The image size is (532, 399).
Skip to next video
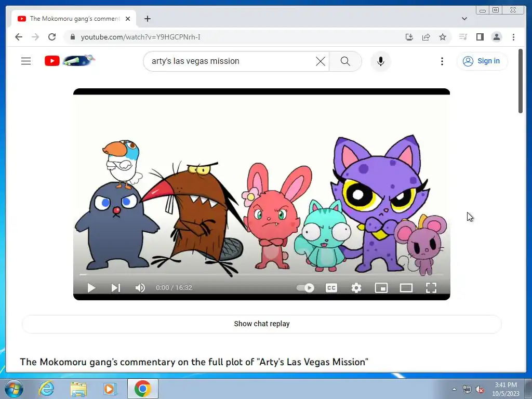[116, 288]
